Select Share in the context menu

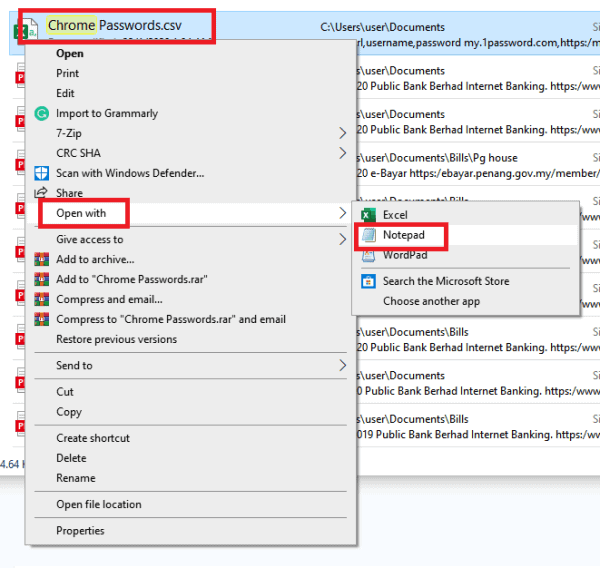tap(69, 193)
